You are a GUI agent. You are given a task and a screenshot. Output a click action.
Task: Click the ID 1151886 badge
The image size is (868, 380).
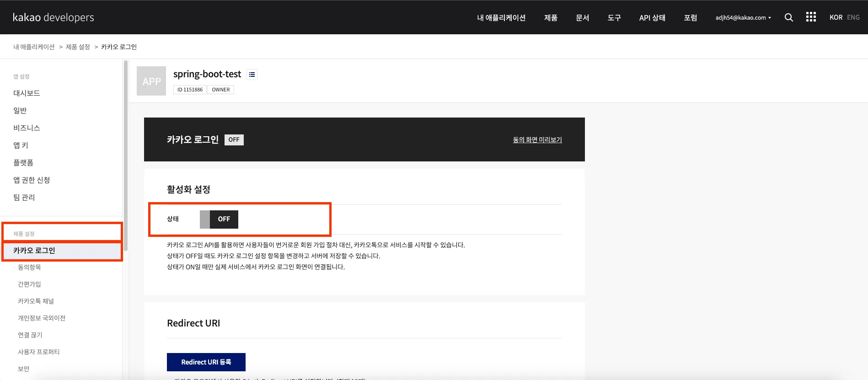click(x=190, y=90)
